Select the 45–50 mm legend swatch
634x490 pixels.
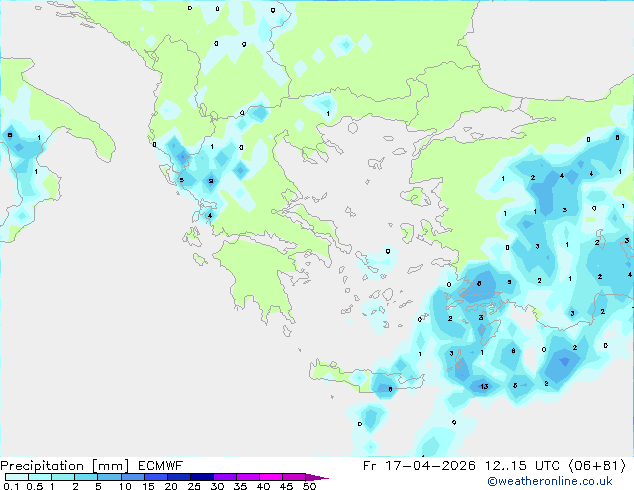click(x=294, y=477)
